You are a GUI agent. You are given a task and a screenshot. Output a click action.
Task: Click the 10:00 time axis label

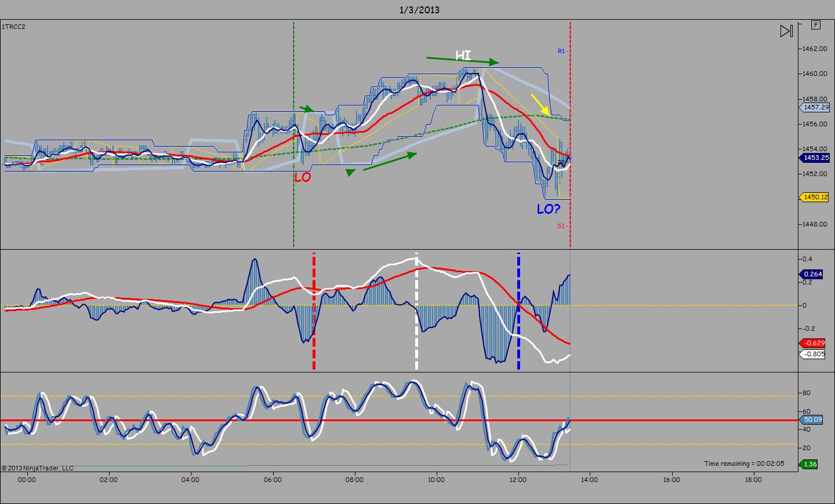point(436,480)
